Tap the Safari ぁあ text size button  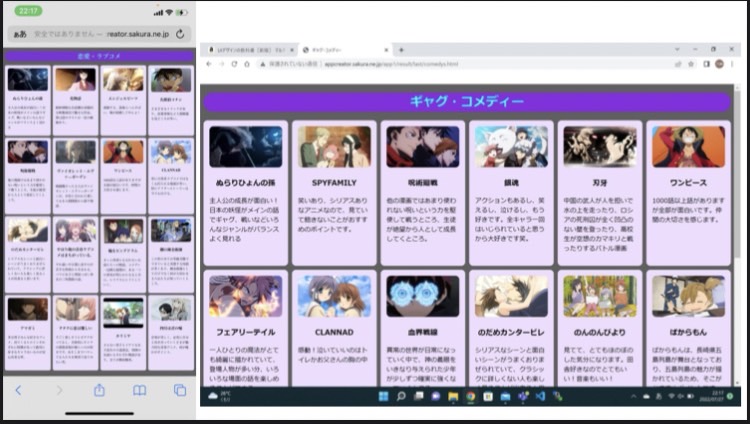19,33
